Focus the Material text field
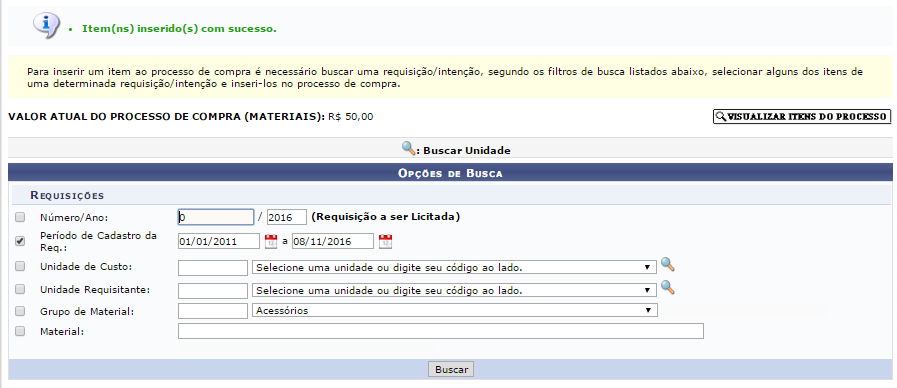This screenshot has height=388, width=897. point(440,331)
